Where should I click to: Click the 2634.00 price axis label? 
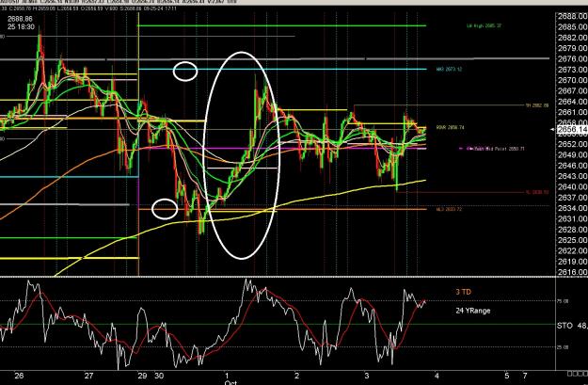click(573, 208)
